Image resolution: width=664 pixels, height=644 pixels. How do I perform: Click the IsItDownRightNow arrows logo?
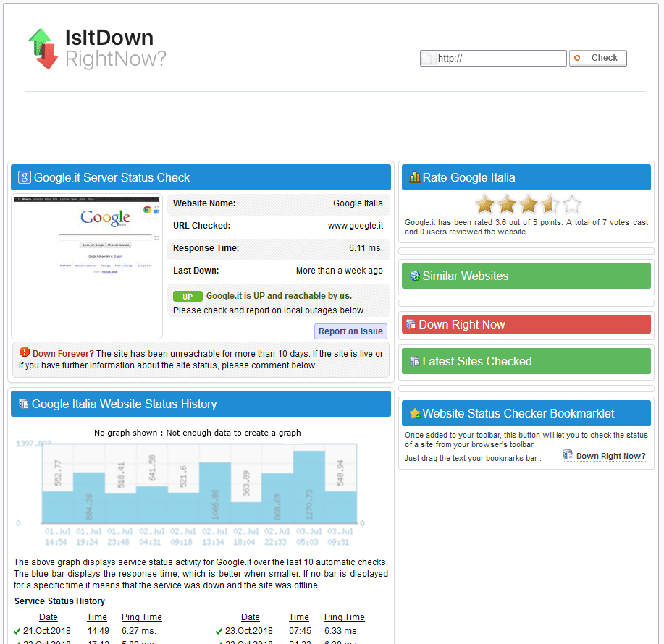tap(43, 48)
